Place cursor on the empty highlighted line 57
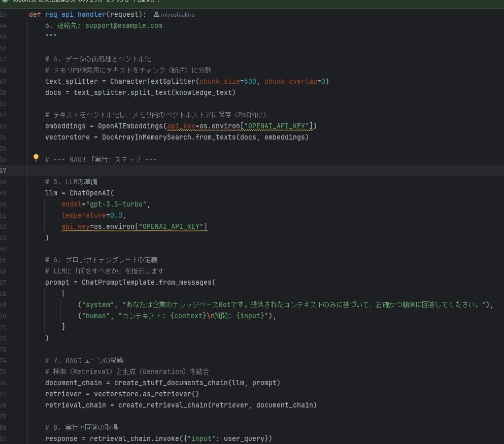This screenshot has height=444, width=504. pyautogui.click(x=203, y=170)
